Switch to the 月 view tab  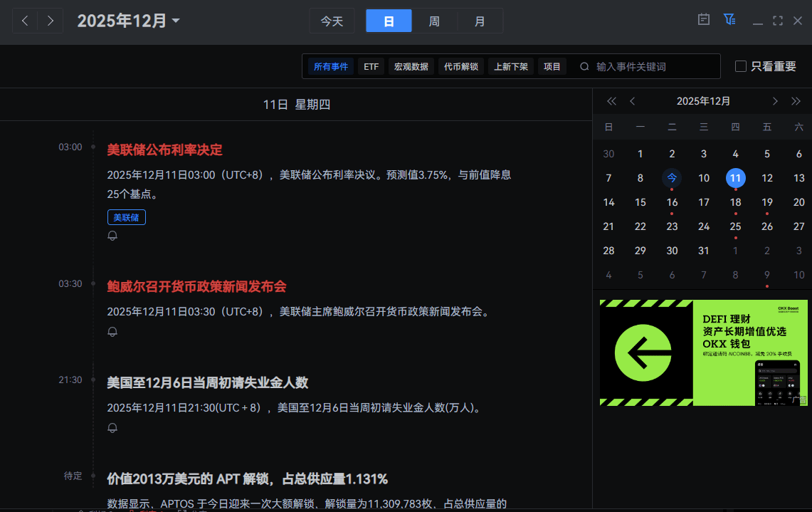click(480, 21)
